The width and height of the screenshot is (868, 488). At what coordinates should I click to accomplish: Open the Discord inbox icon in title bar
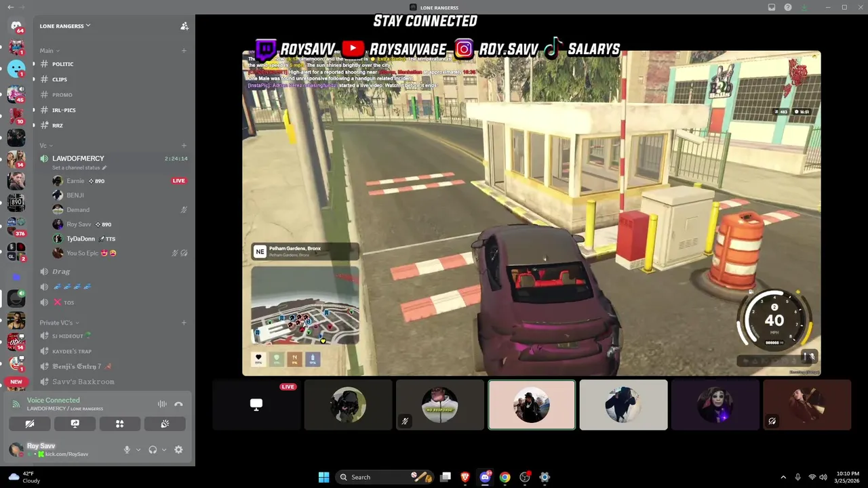(772, 7)
